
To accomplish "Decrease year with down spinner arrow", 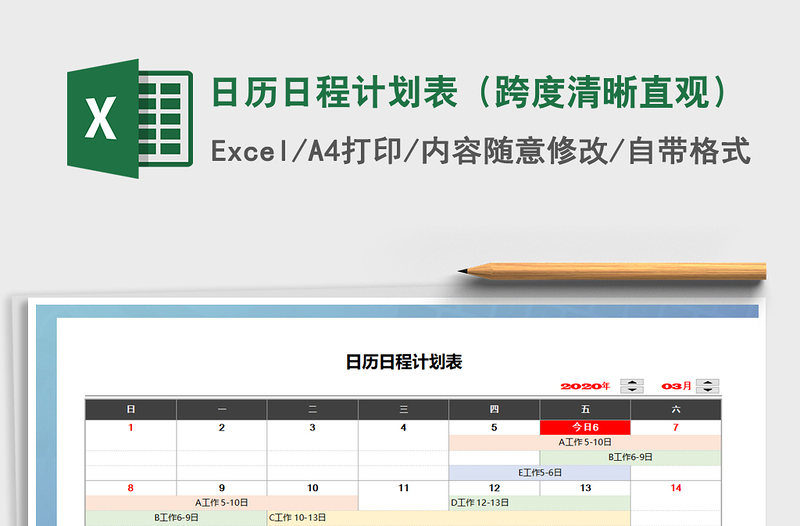I will (632, 390).
